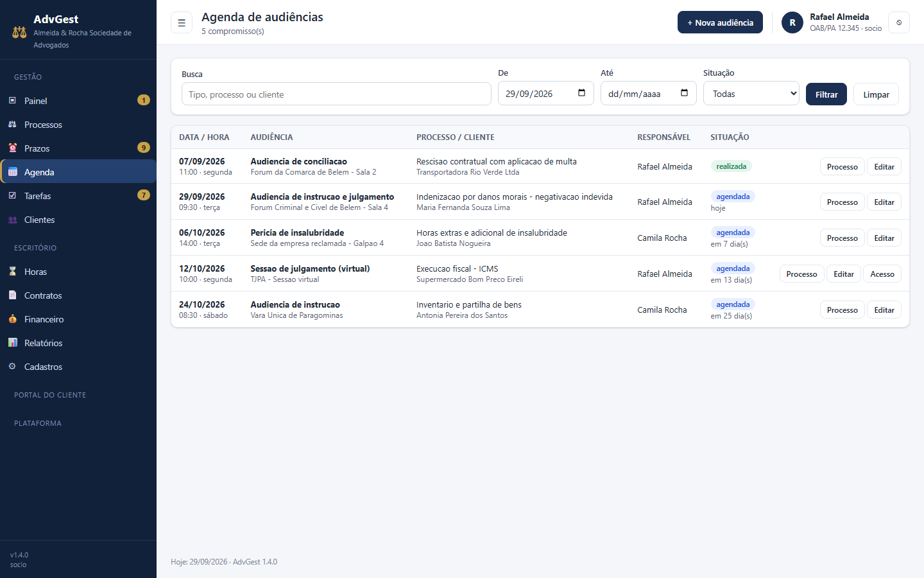Screen dimensions: 924x578
Task: Open Financeiro menu item
Action: click(78, 319)
